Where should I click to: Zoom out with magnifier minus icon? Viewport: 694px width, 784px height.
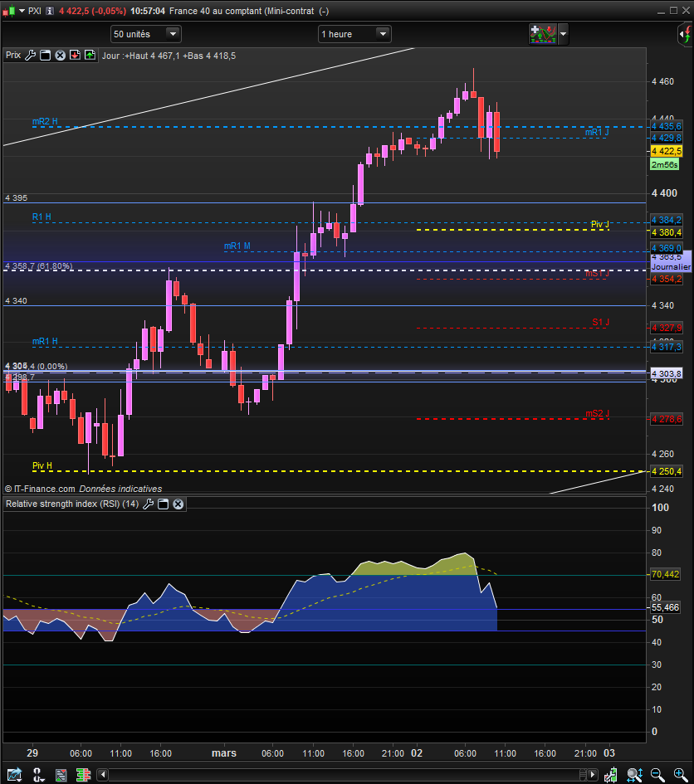click(657, 775)
